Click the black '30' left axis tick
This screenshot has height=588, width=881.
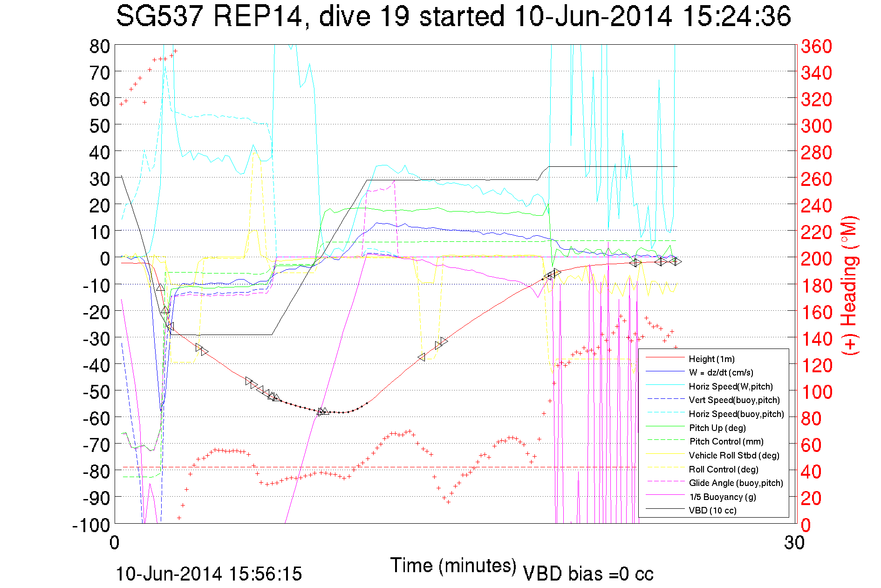click(x=100, y=179)
